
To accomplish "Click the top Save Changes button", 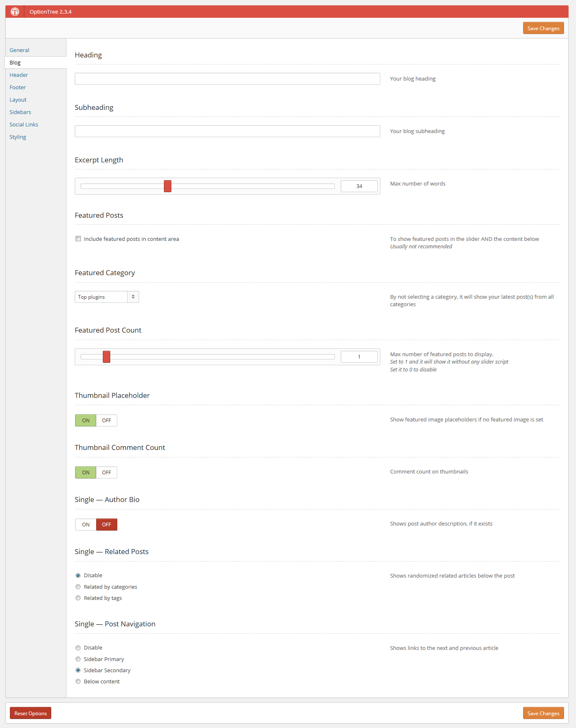I will point(543,28).
